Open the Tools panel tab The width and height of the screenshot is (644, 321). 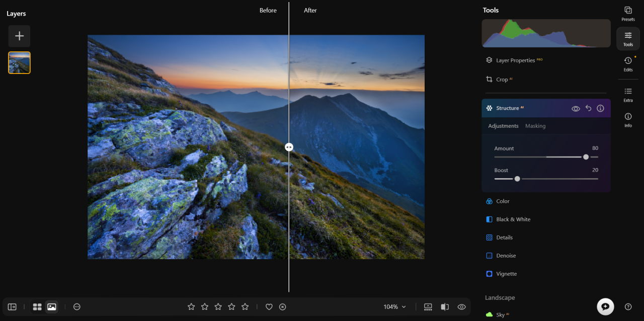pos(628,39)
